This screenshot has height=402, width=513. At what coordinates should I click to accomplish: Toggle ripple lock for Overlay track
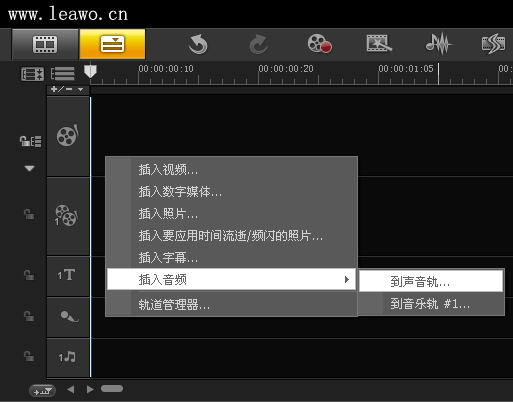(29, 214)
